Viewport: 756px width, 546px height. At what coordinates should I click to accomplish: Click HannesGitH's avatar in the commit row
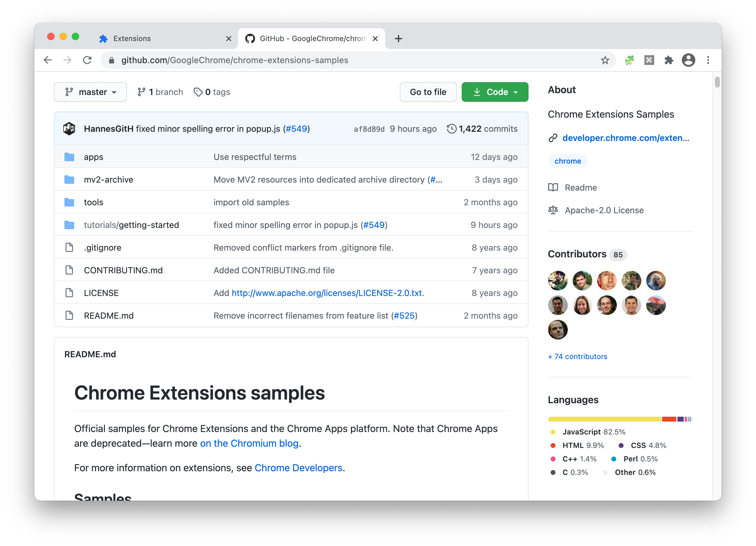pos(69,129)
